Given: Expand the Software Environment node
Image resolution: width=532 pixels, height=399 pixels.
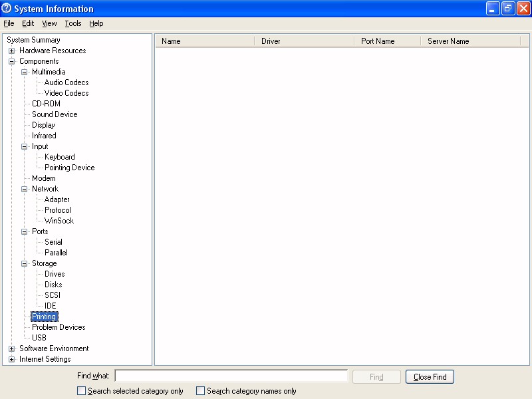Looking at the screenshot, I should pyautogui.click(x=11, y=348).
